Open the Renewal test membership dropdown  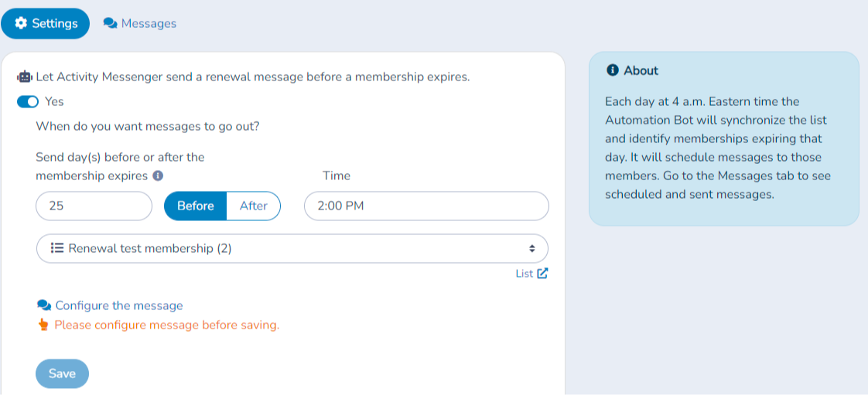pos(292,248)
